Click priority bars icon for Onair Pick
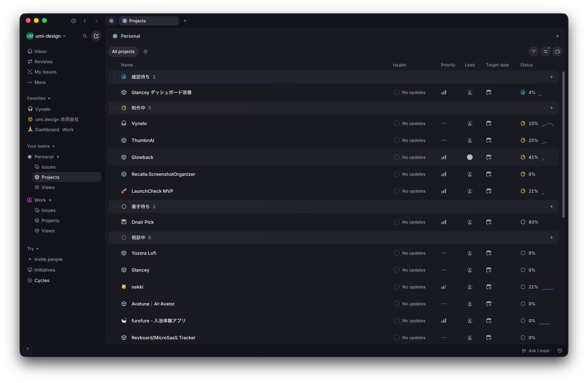 click(444, 222)
